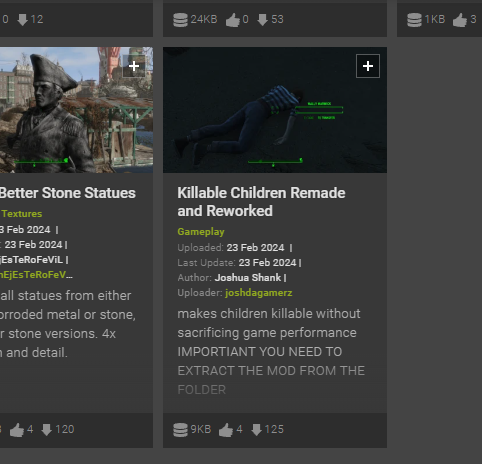482x464 pixels.
Task: Select the Gameplay category link
Action: coord(201,232)
